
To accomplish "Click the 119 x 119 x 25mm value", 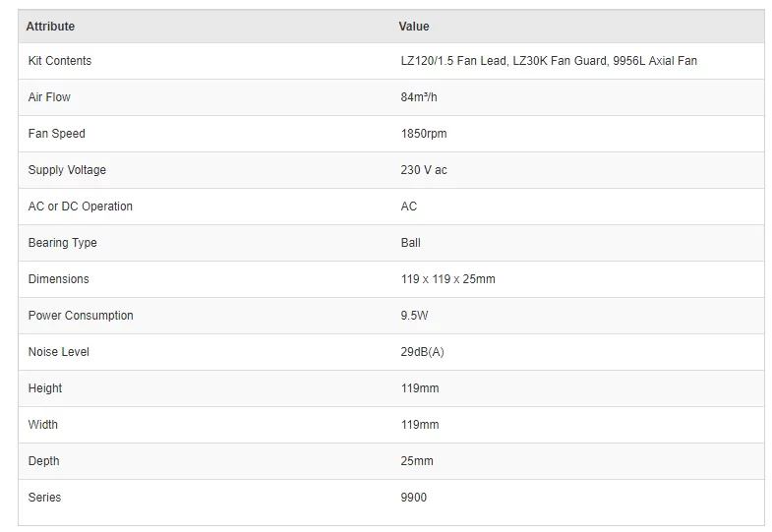I will (447, 279).
